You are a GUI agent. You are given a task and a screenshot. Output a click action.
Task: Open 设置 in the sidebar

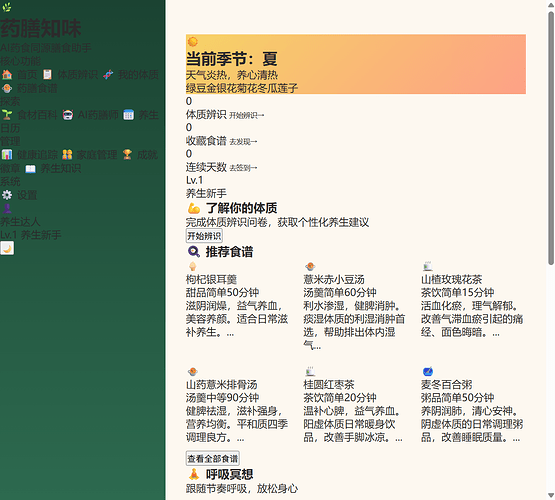pyautogui.click(x=27, y=195)
